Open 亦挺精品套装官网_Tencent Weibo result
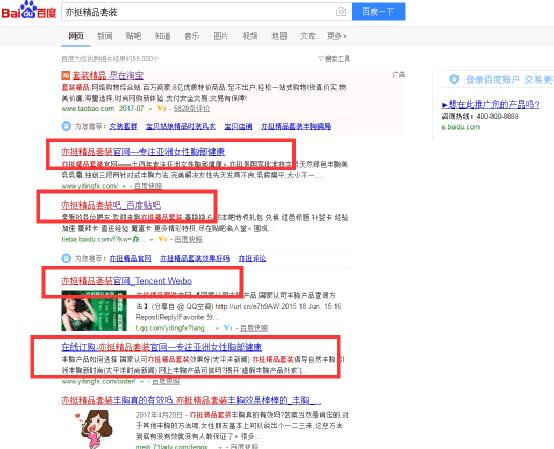Image resolution: width=554 pixels, height=449 pixels. coord(126,281)
